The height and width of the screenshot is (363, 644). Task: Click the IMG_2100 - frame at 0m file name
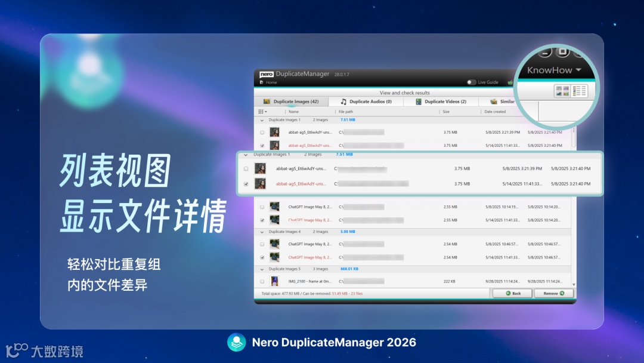tap(309, 282)
